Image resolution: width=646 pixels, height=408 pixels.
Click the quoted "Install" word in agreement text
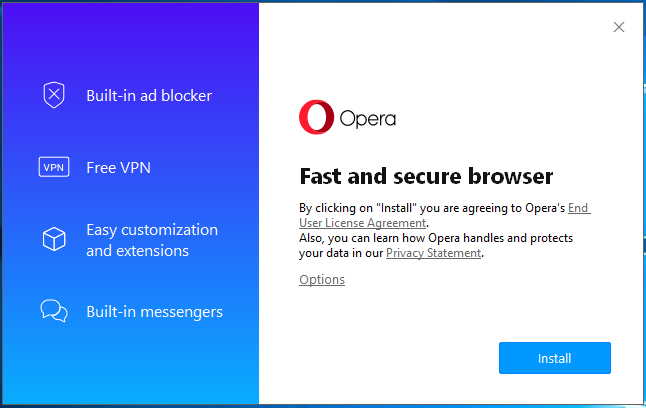coord(397,208)
